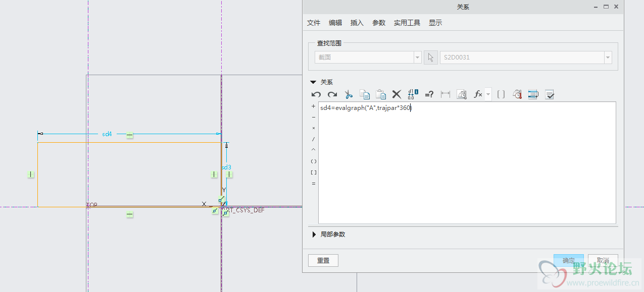Click the undo arrow in relations toolbar
The height and width of the screenshot is (292, 644).
click(x=316, y=94)
